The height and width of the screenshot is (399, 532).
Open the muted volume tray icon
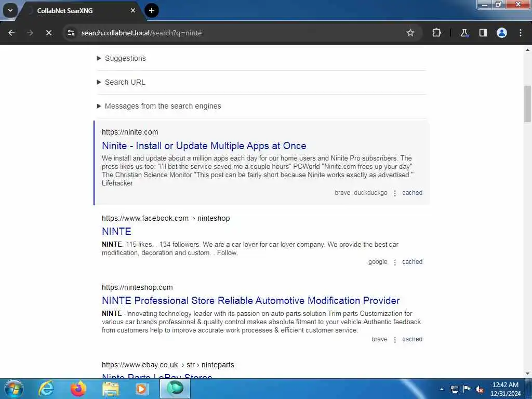pyautogui.click(x=480, y=389)
